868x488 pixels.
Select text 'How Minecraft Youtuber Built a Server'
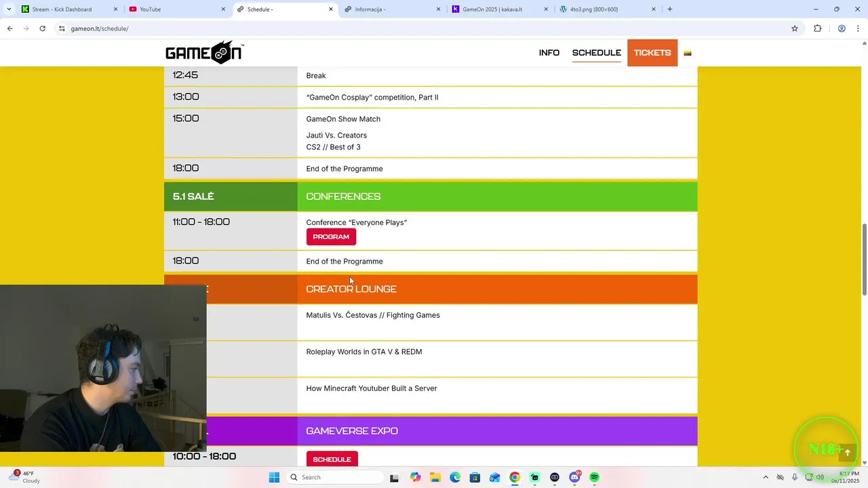click(x=372, y=388)
